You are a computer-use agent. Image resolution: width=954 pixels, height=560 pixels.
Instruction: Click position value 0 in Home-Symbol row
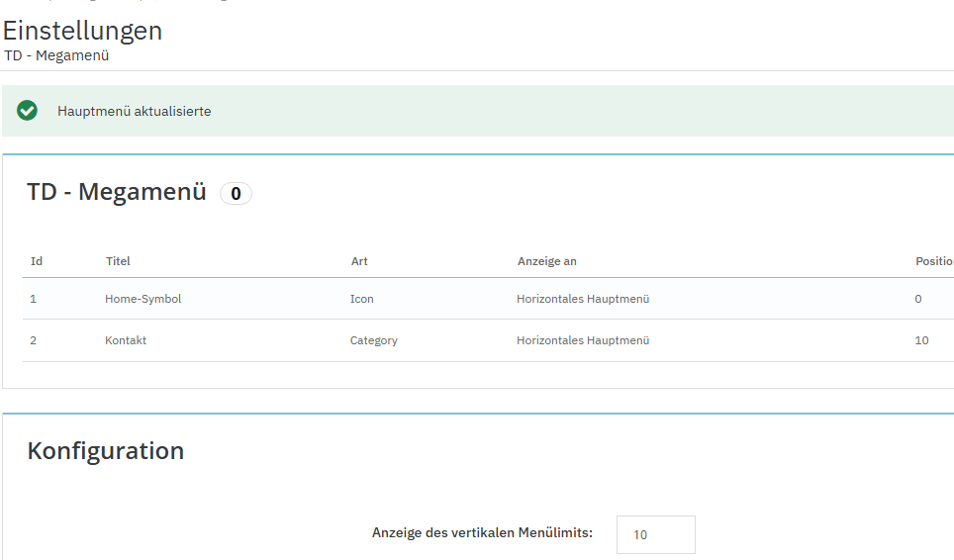918,299
